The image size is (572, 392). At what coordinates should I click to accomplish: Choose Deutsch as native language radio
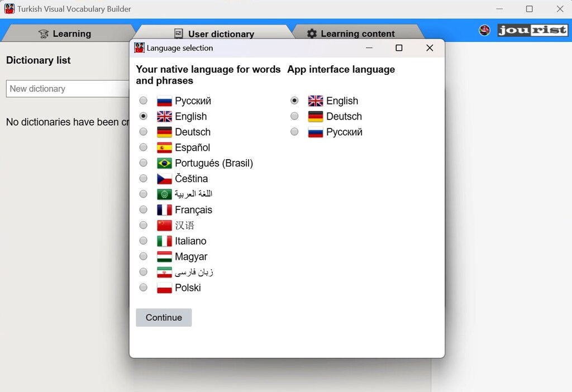click(144, 131)
